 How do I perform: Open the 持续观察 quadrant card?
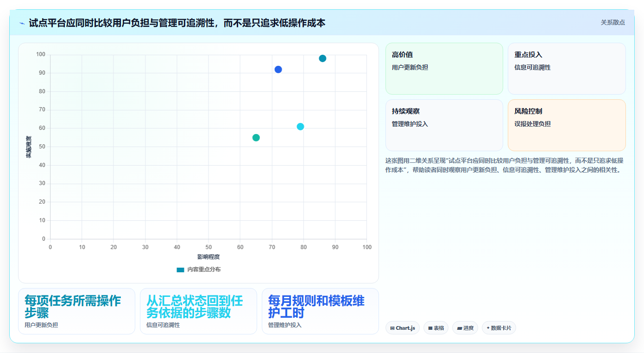[444, 125]
